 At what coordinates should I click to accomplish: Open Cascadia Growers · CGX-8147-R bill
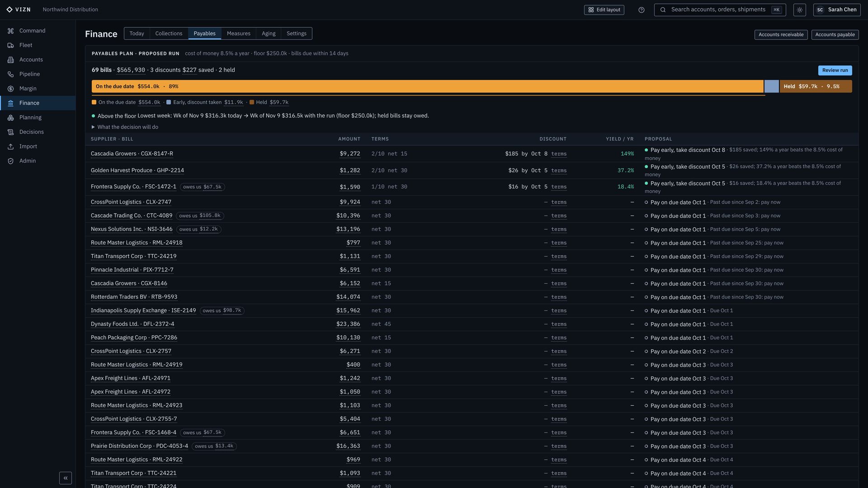pos(132,154)
